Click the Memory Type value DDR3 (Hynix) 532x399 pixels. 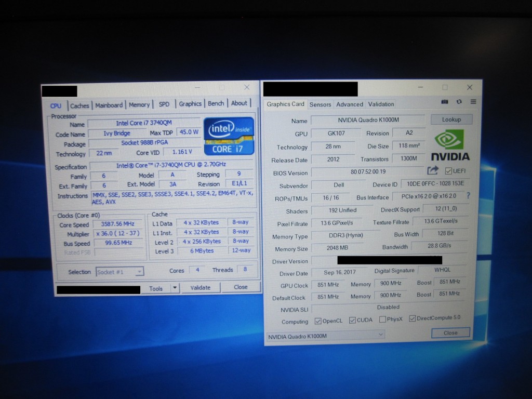point(345,235)
